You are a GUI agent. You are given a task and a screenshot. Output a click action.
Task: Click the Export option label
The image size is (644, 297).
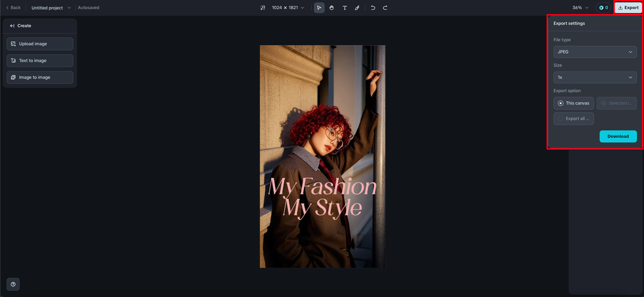567,91
